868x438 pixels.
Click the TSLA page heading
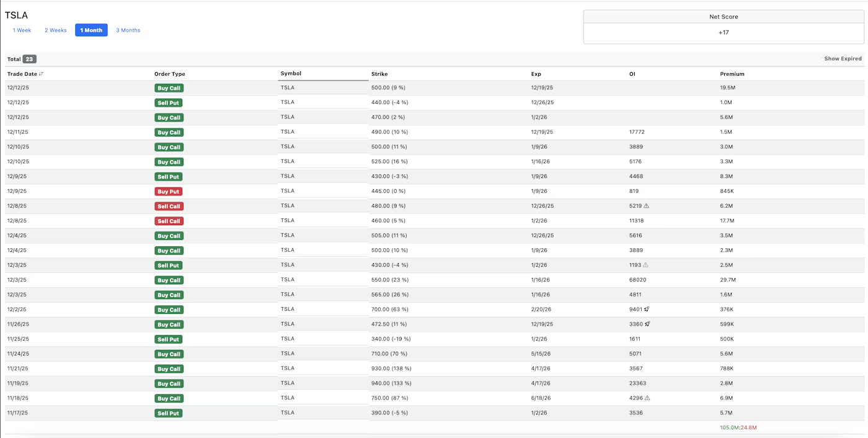click(x=16, y=15)
